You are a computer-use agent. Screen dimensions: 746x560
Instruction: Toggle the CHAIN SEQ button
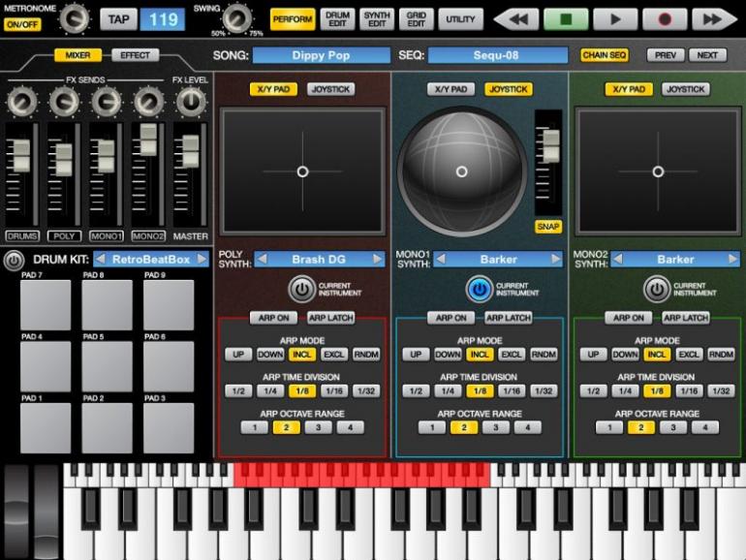(x=605, y=55)
